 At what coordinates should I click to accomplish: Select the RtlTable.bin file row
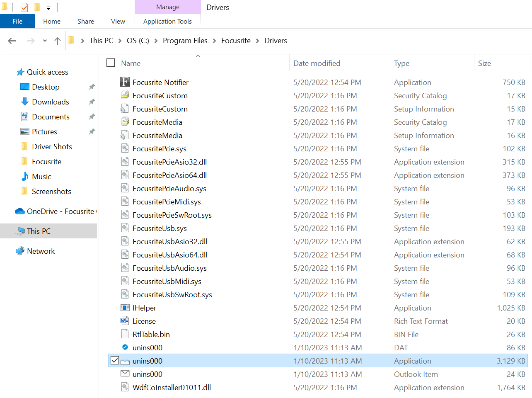coord(318,334)
